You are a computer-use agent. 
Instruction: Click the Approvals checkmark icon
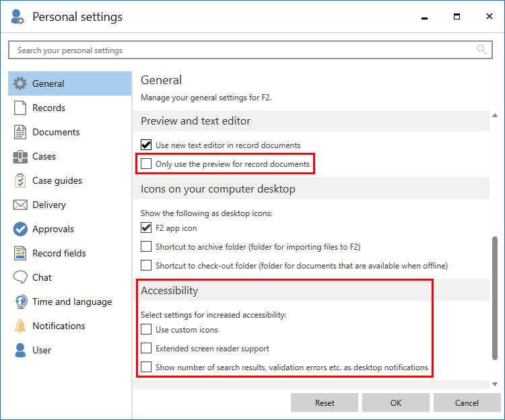point(20,229)
